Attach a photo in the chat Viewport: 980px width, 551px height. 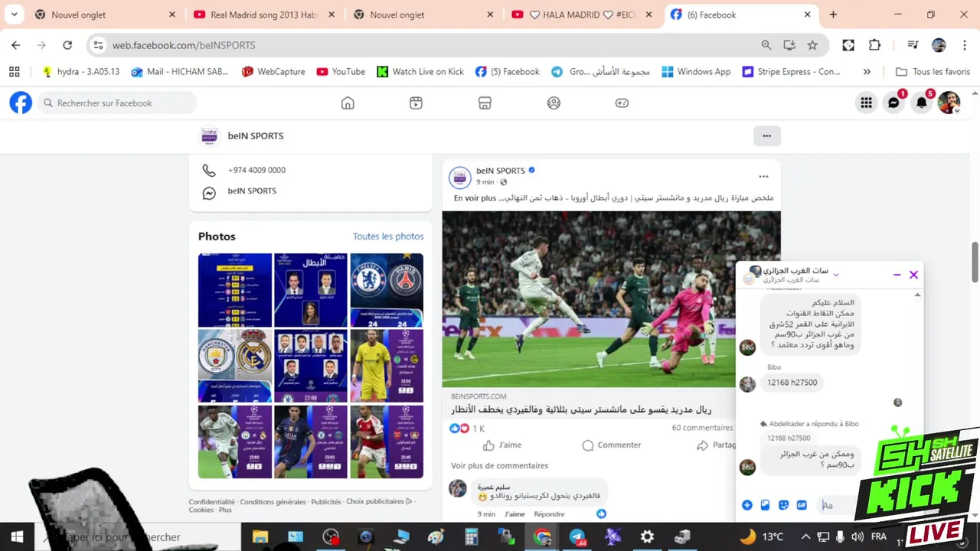point(765,505)
